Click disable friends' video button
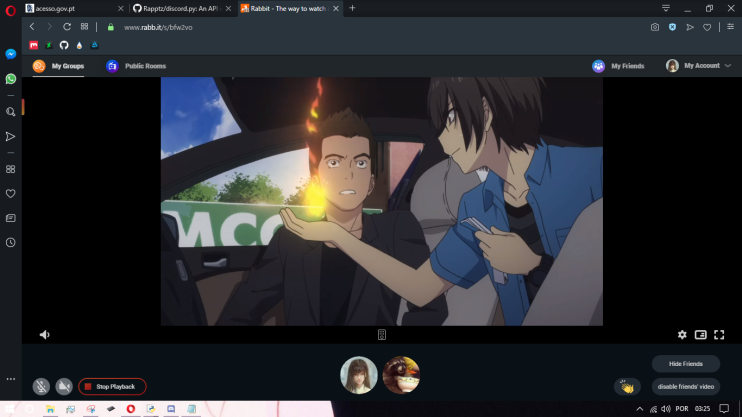Viewport: 742px width, 417px height. pos(686,386)
